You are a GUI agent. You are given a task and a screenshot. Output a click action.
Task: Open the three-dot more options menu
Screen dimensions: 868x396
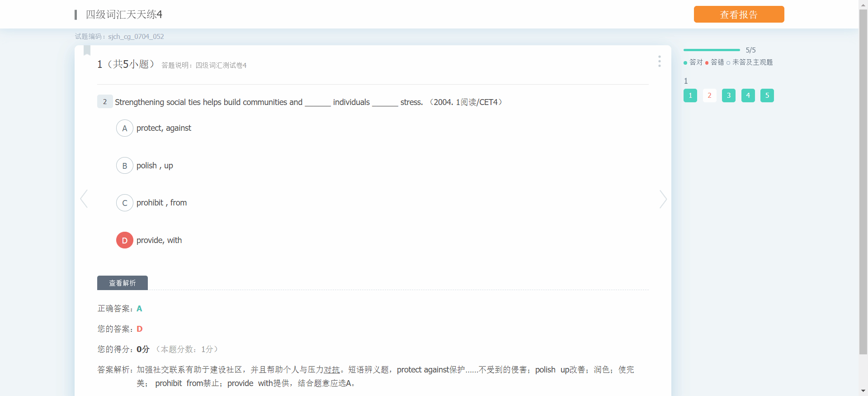click(x=659, y=61)
